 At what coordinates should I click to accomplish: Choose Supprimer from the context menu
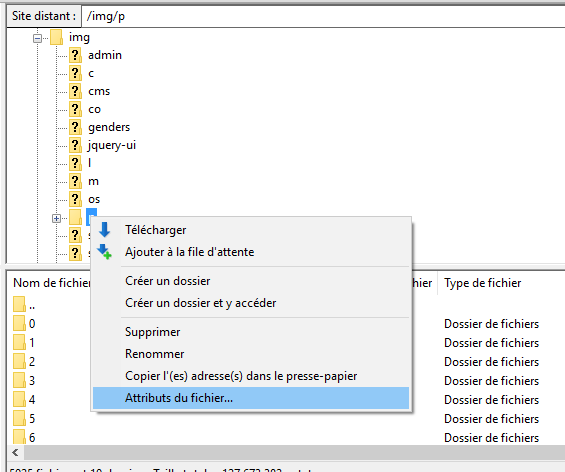(x=251, y=332)
